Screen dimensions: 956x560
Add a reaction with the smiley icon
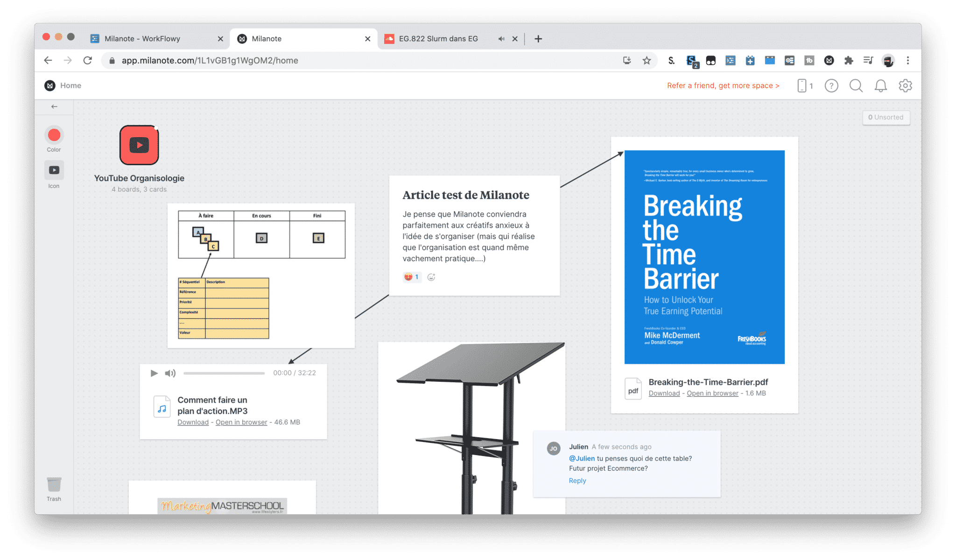coord(431,277)
